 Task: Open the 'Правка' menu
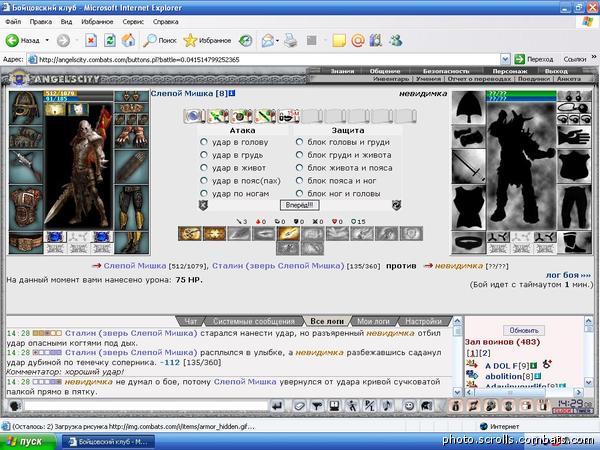pos(41,22)
